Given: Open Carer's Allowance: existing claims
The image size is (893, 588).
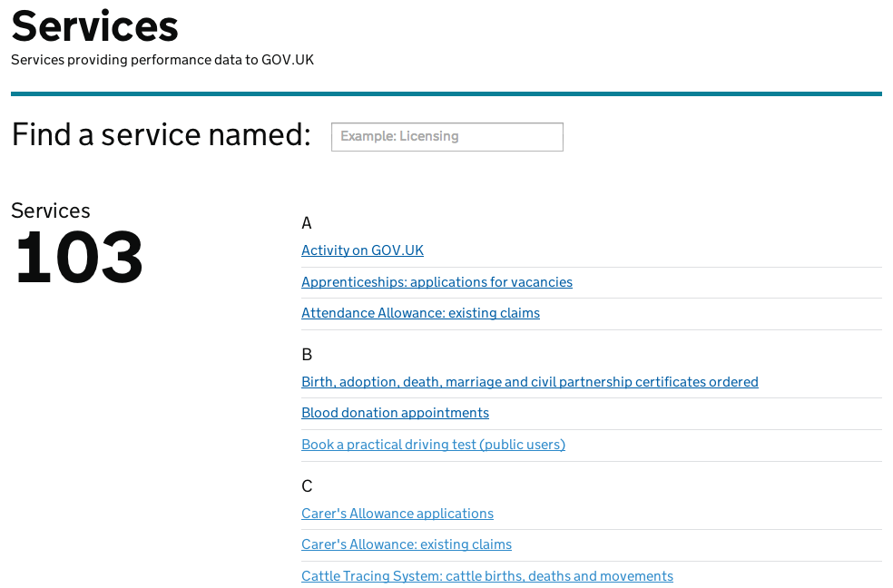Looking at the screenshot, I should 407,544.
